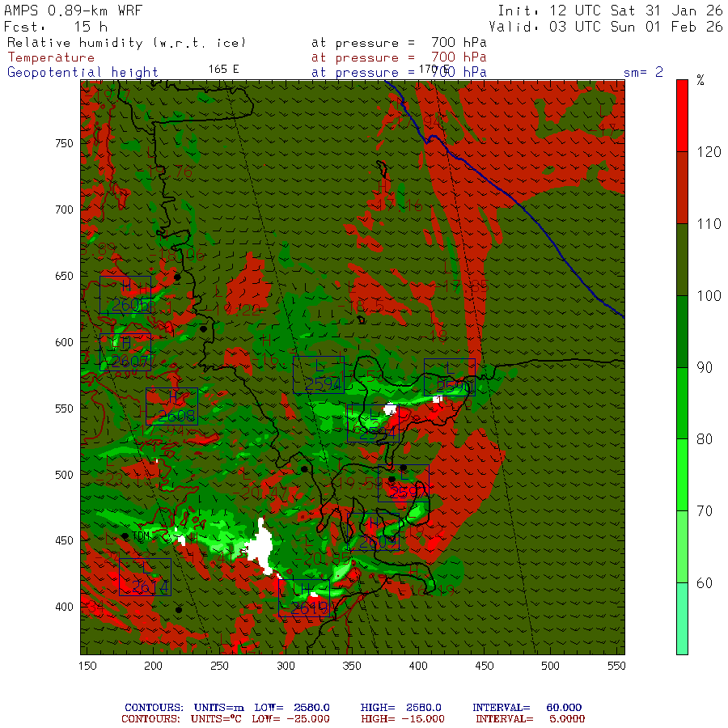This screenshot has height=728, width=728.
Task: Select the H 2619 high marker box
Action: click(303, 598)
